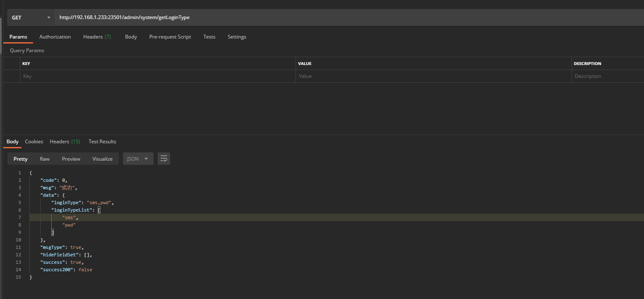
Task: Switch to the Authorization tab
Action: pyautogui.click(x=55, y=37)
